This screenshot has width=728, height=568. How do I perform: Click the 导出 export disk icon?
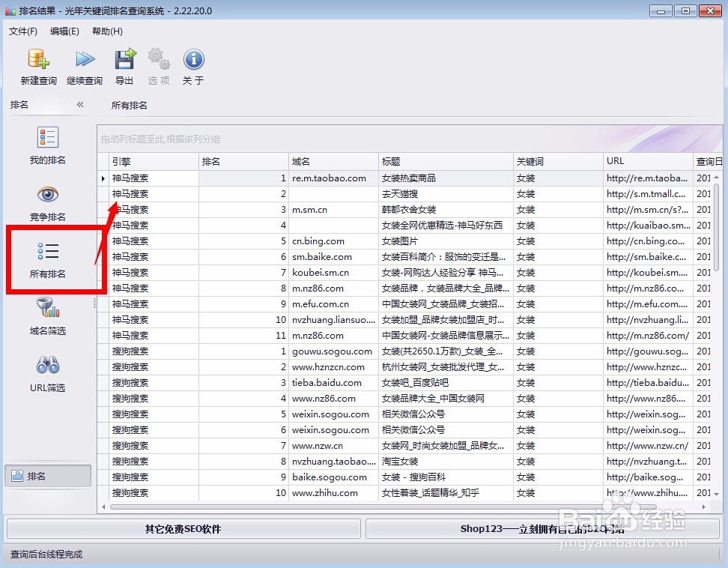(125, 59)
